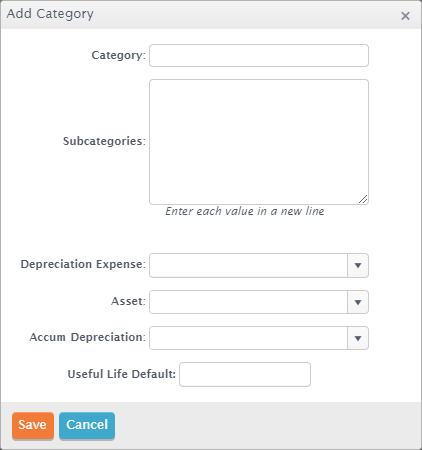Expand the Asset dropdown arrow
Screen dimensions: 422x450
pos(358,302)
